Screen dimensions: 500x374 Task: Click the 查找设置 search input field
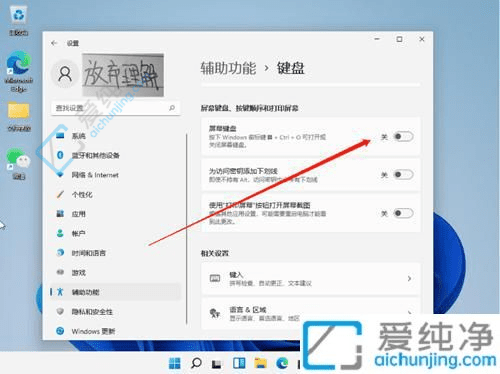tap(116, 108)
